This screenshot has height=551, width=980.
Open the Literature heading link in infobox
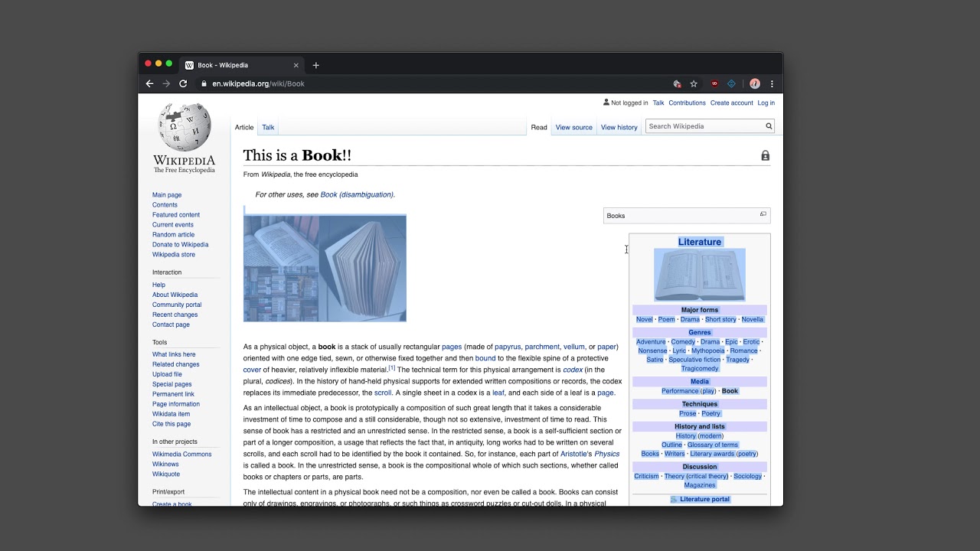pyautogui.click(x=700, y=242)
